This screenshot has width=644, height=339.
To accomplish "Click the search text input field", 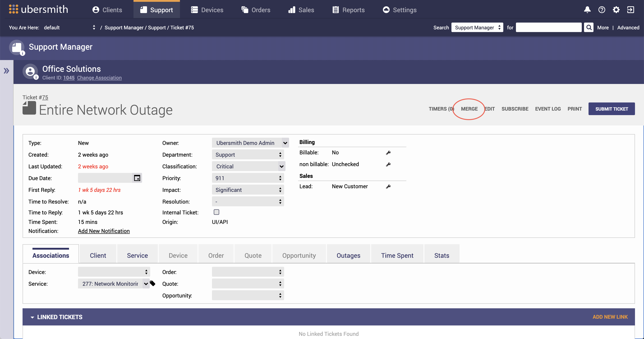I will (548, 27).
